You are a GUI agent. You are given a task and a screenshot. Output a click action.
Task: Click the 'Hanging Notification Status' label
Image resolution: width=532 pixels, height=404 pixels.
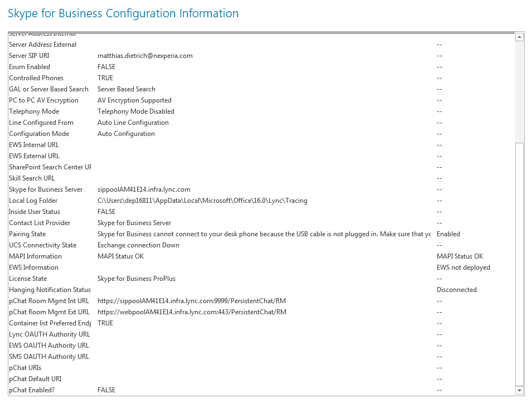[x=50, y=290]
